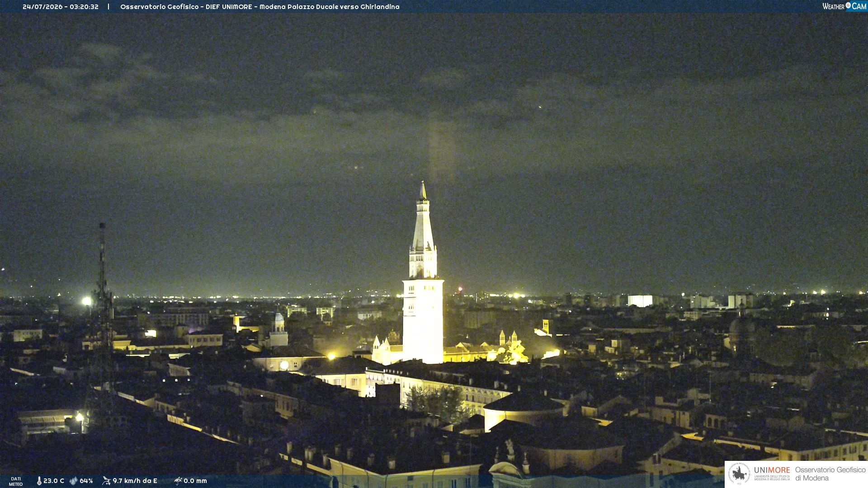868x488 pixels.
Task: Click the humidity droplet icon
Action: (x=73, y=481)
